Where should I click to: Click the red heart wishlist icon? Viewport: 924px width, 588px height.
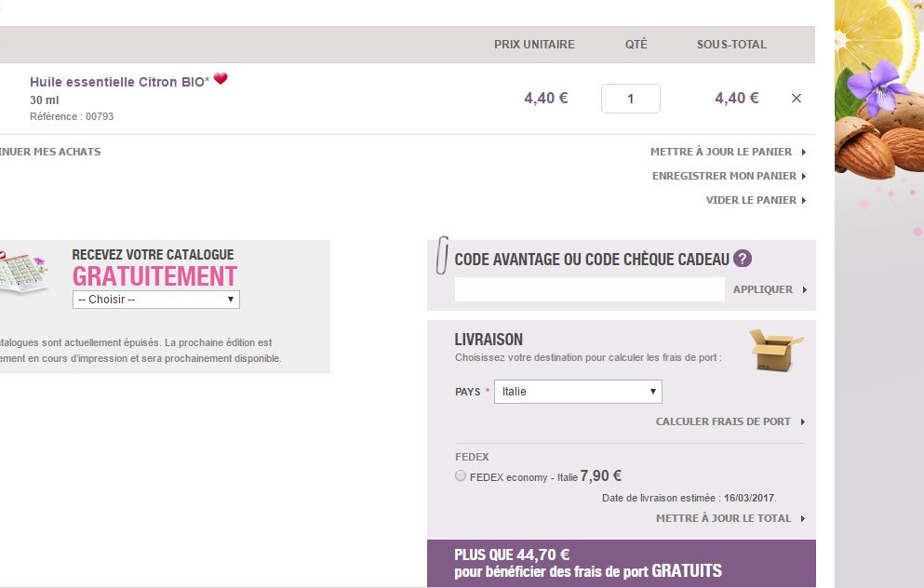coord(221,80)
